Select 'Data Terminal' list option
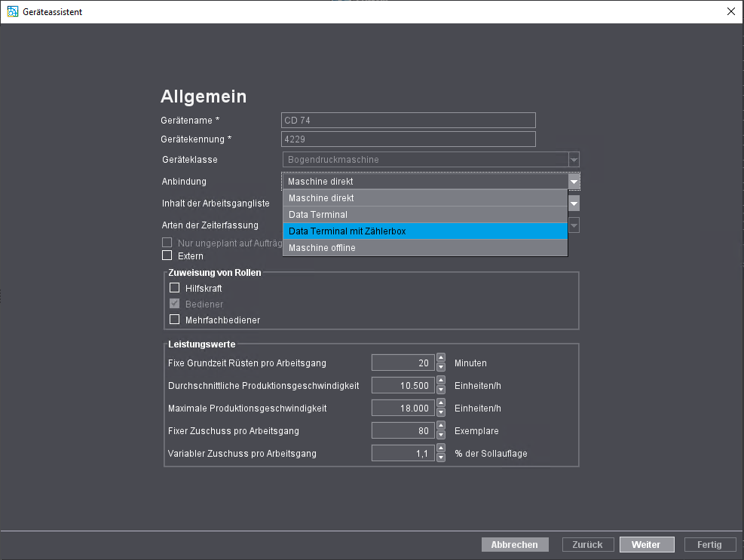The width and height of the screenshot is (744, 560). pos(425,215)
